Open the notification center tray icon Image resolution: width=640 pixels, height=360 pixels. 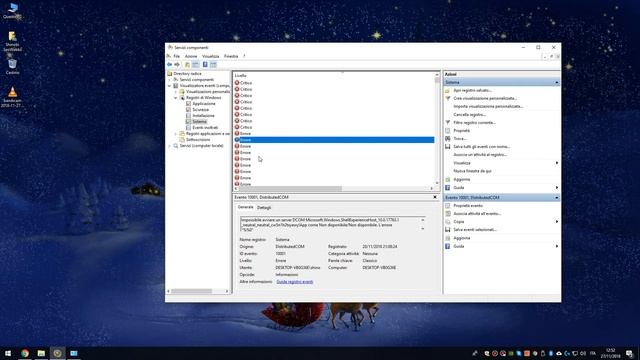click(x=629, y=353)
